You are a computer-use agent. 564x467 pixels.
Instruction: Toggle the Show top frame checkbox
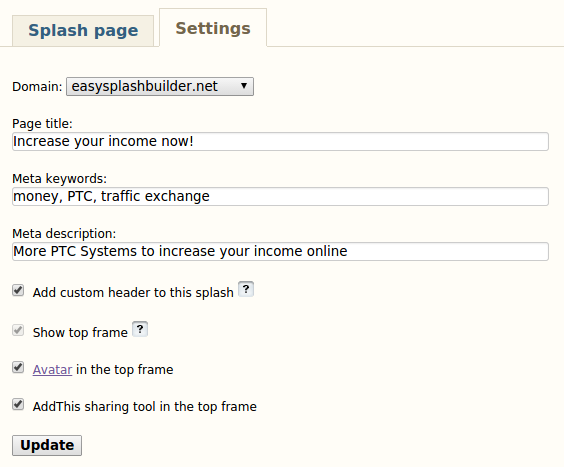[18, 330]
